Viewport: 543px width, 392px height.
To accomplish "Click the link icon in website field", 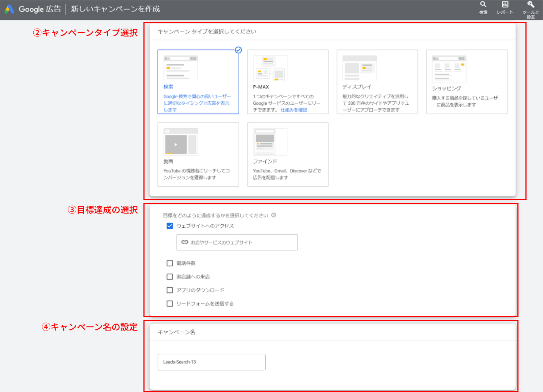I will [x=185, y=242].
